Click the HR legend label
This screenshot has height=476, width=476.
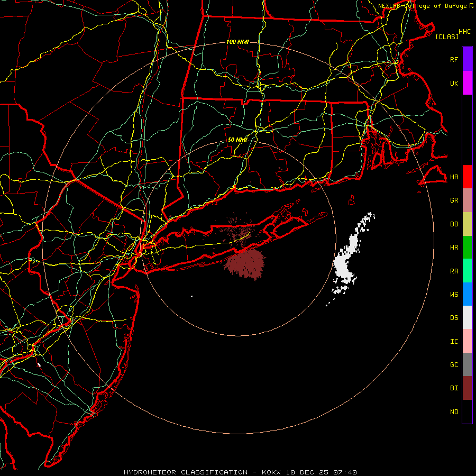454,248
